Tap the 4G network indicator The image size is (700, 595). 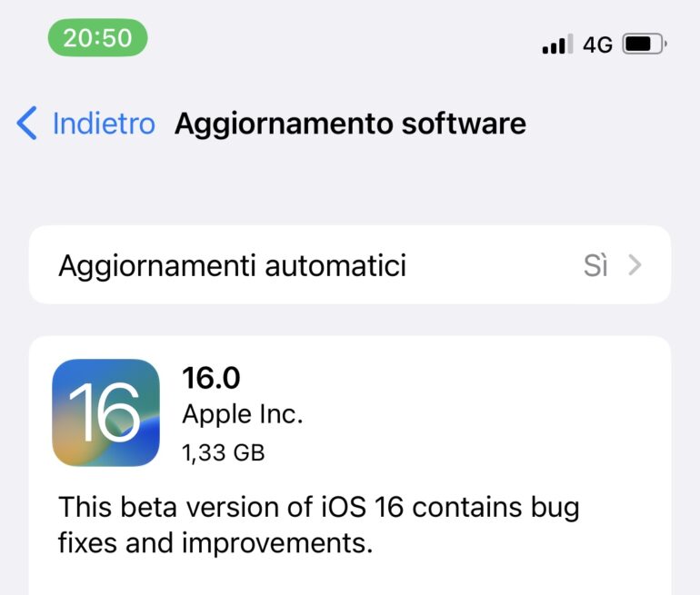tap(597, 45)
